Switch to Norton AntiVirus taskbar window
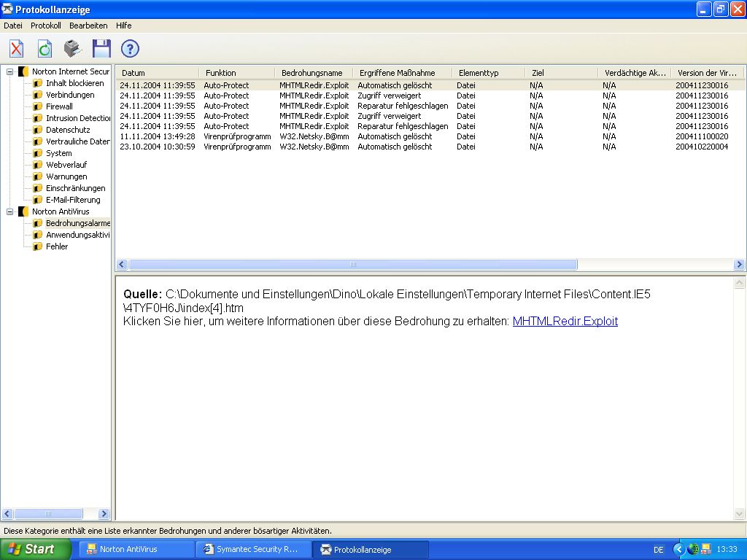This screenshot has height=560, width=747. 136,549
